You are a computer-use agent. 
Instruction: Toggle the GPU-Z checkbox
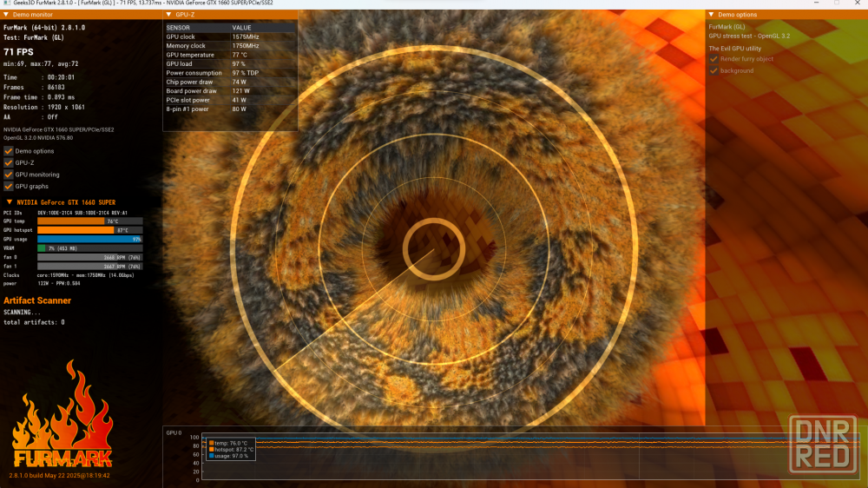coord(9,162)
